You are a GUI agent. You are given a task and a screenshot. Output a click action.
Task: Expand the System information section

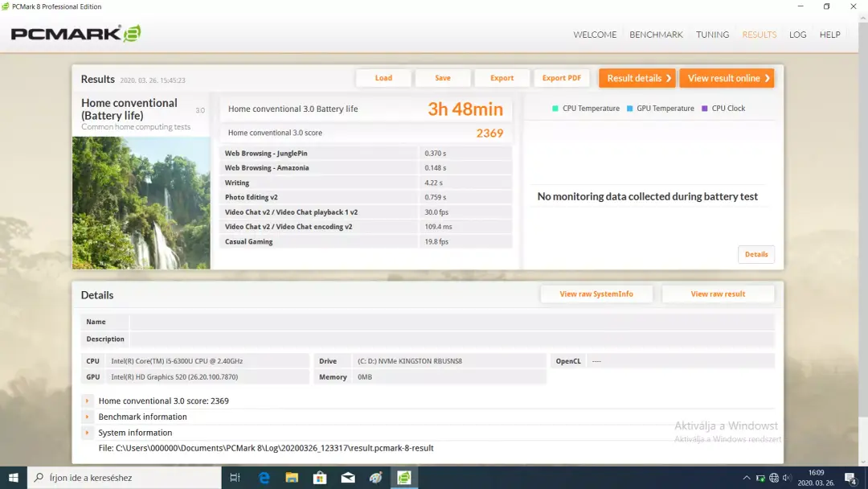point(87,433)
